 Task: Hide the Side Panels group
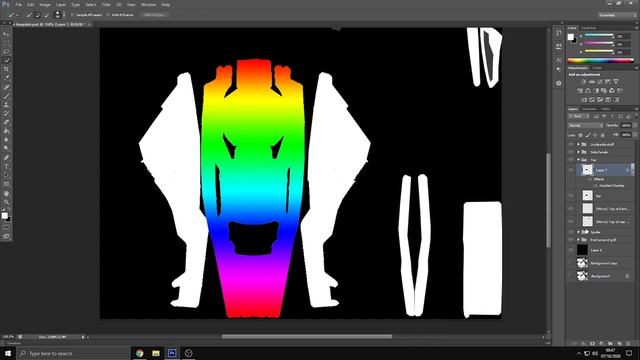(571, 152)
